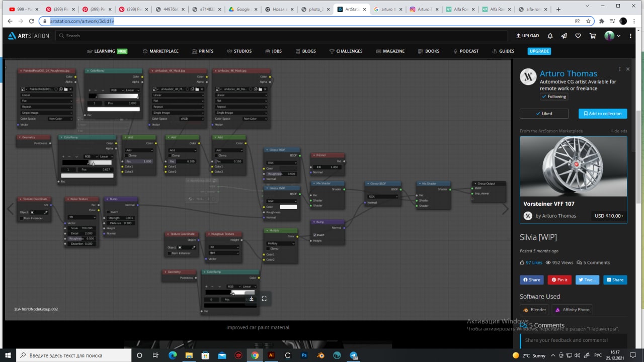The height and width of the screenshot is (362, 644).
Task: Share the artwork on Facebook
Action: pyautogui.click(x=532, y=280)
